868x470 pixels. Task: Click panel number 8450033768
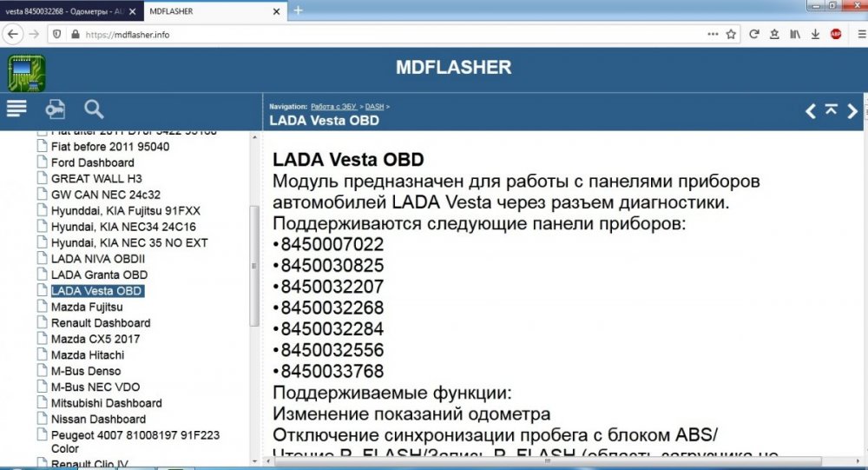(332, 371)
